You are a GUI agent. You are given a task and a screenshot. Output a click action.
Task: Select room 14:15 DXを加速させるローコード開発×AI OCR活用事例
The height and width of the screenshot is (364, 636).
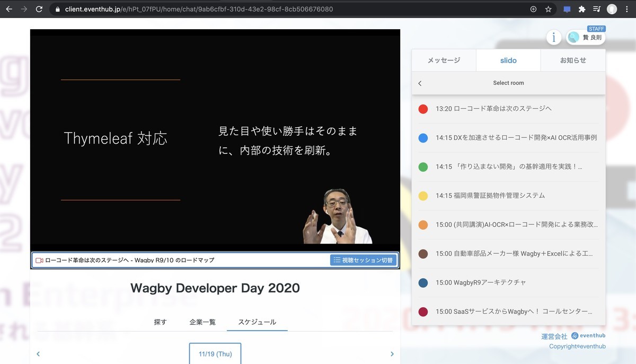pos(508,138)
